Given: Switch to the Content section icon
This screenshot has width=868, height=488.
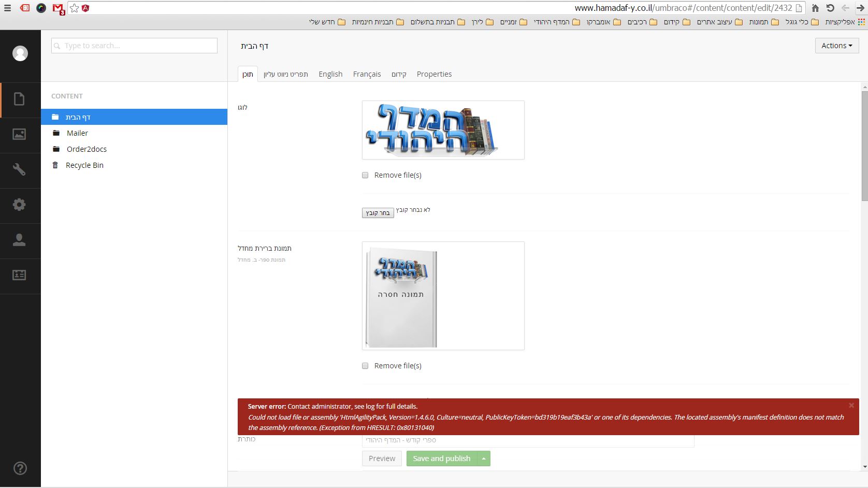Looking at the screenshot, I should [x=19, y=99].
